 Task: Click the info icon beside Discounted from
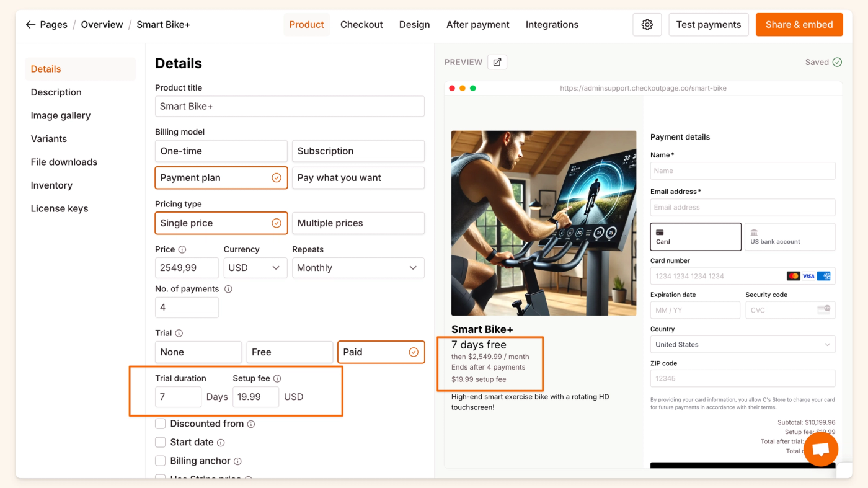(251, 424)
